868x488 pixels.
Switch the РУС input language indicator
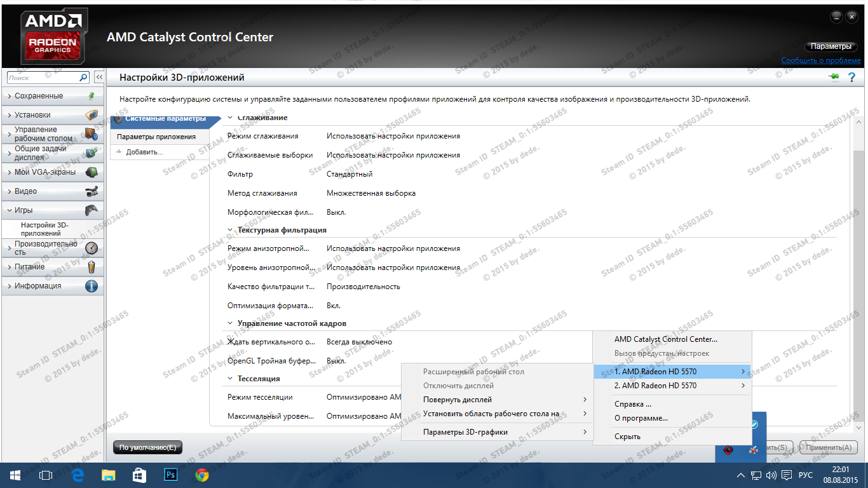click(x=806, y=475)
